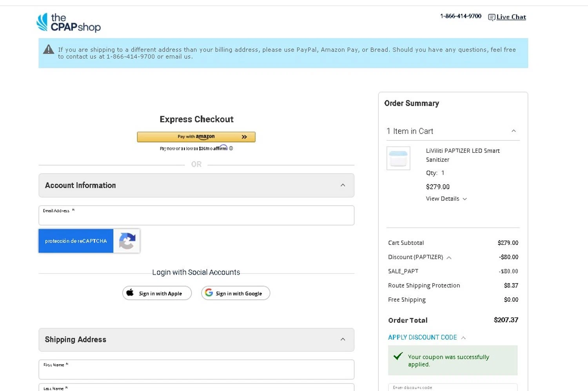Viewport: 588px width, 391px height.
Task: Click the CPAP shop logo
Action: click(x=69, y=22)
